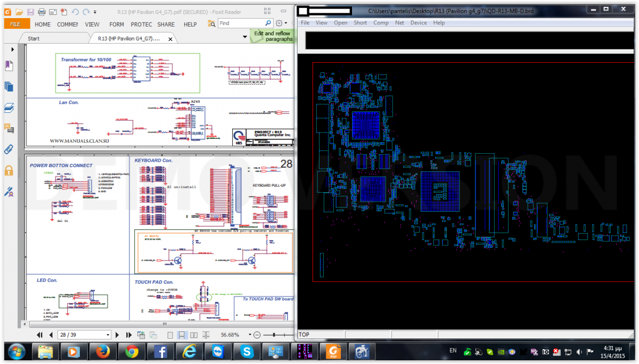Open Short menu in board viewer

pos(361,23)
